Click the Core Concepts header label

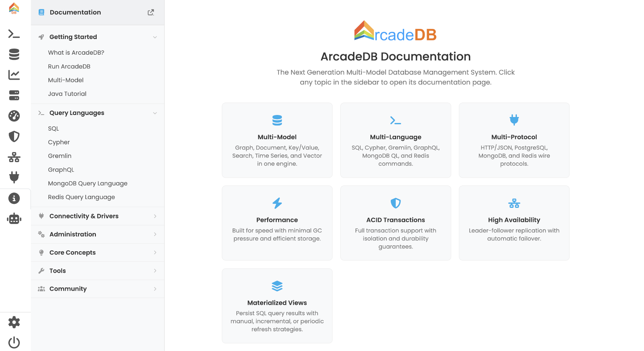72,252
